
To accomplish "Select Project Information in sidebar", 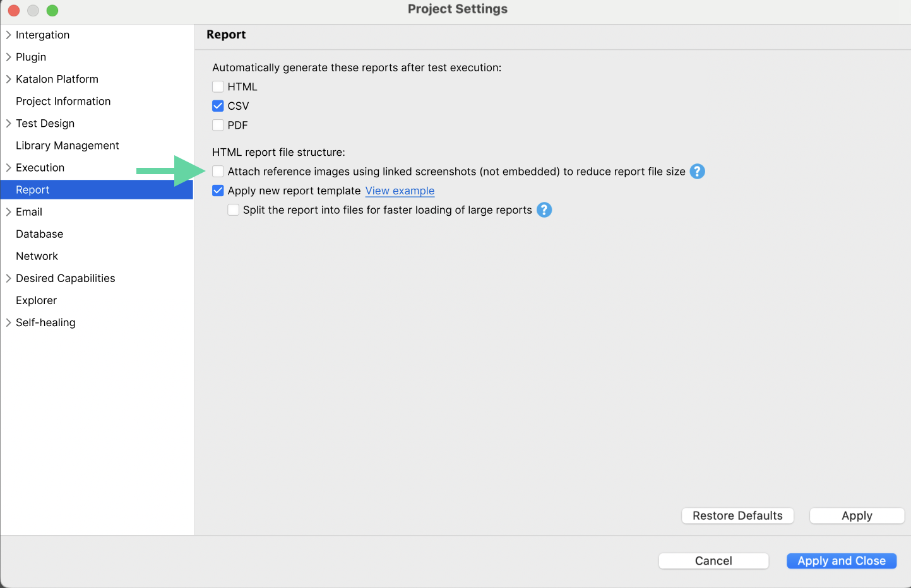I will pos(63,101).
